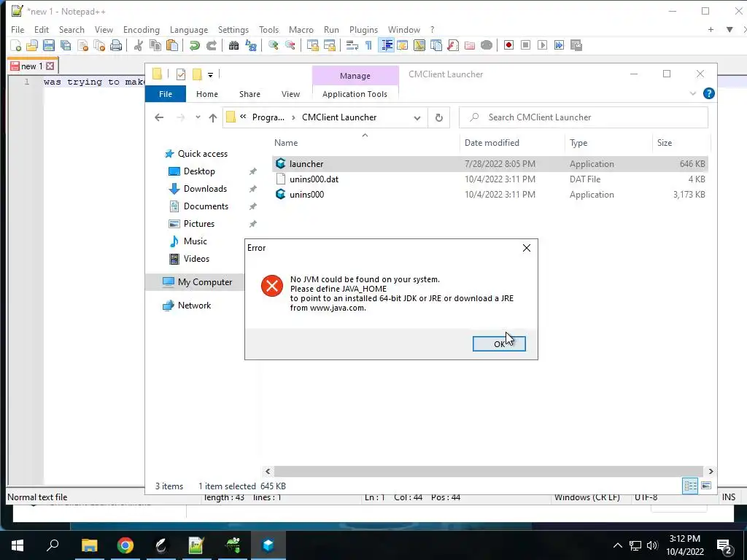Open the Windows Start menu

pos(18,545)
